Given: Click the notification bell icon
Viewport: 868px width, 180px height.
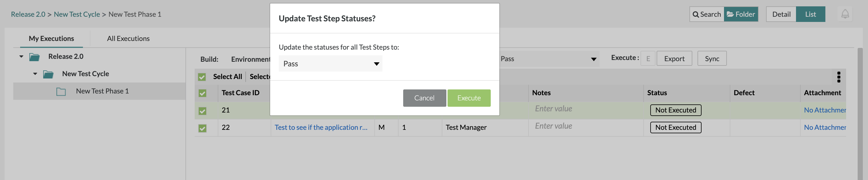Looking at the screenshot, I should point(845,14).
